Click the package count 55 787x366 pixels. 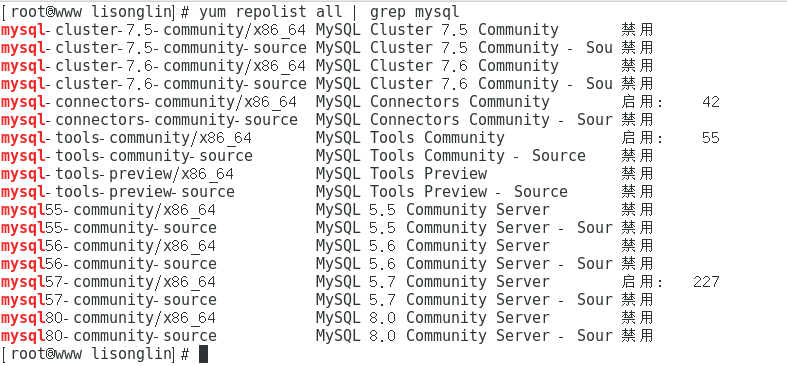coord(711,138)
